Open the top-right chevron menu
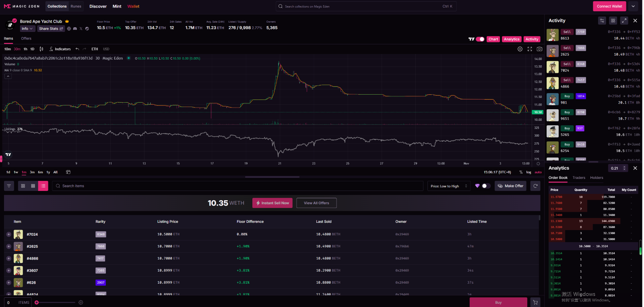The width and height of the screenshot is (644, 307). click(x=633, y=6)
